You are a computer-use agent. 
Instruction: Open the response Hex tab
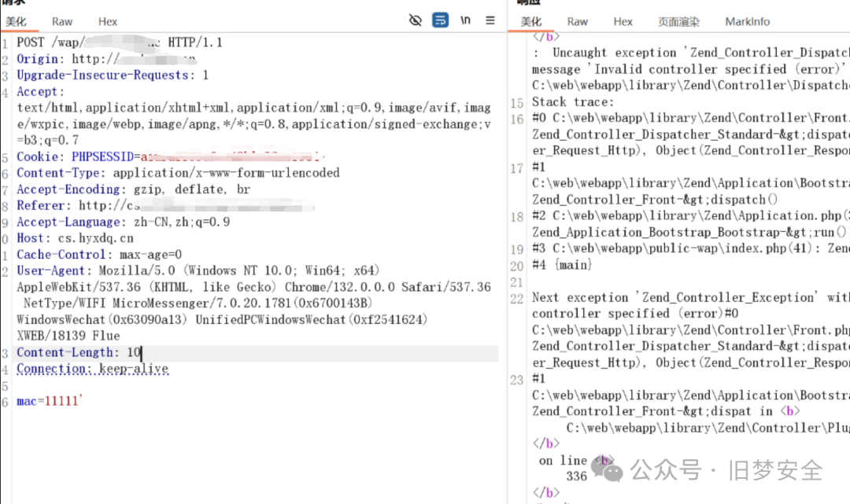(x=623, y=22)
